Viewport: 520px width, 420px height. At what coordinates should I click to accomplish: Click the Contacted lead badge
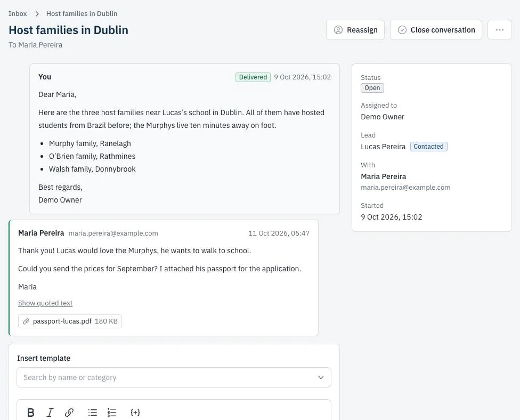click(x=428, y=147)
